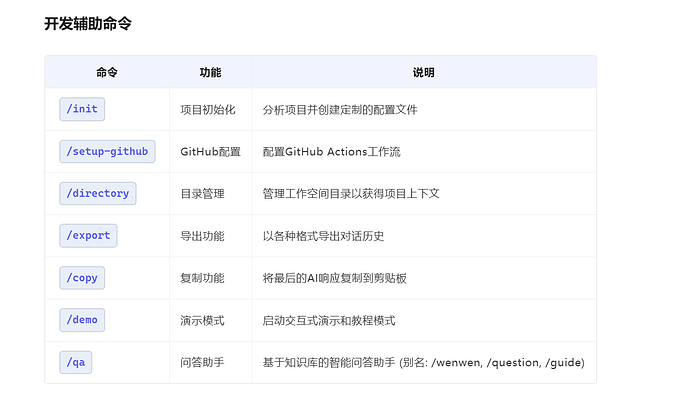Select the 目录管理 table cell

point(202,194)
